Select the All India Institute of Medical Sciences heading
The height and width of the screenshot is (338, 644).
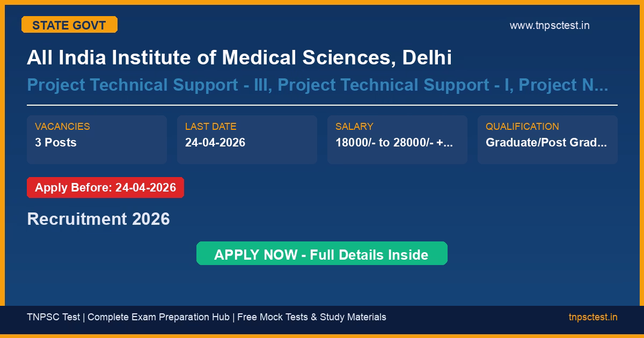(x=239, y=57)
